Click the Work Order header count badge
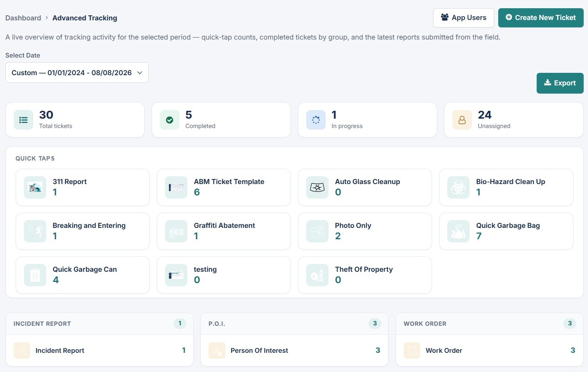 pyautogui.click(x=570, y=323)
